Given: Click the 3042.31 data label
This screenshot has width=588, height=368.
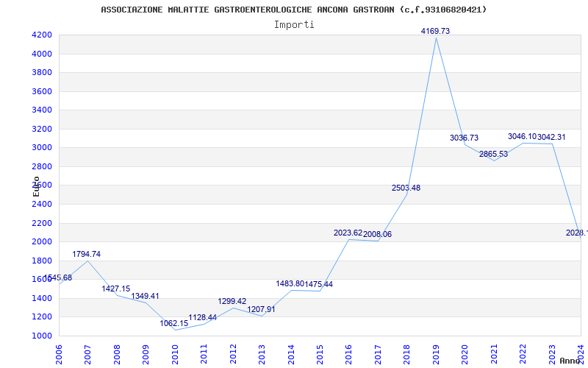Looking at the screenshot, I should point(551,137).
